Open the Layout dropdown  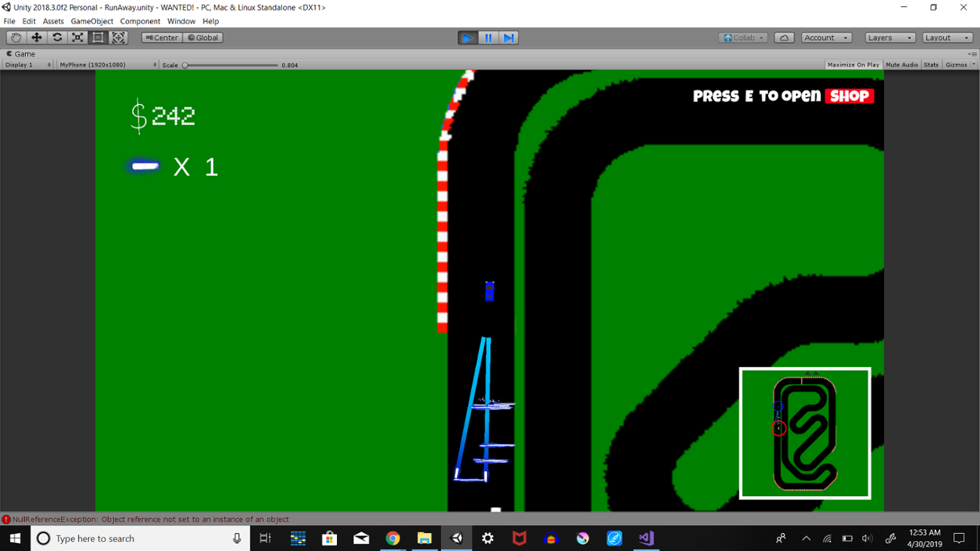pyautogui.click(x=947, y=38)
